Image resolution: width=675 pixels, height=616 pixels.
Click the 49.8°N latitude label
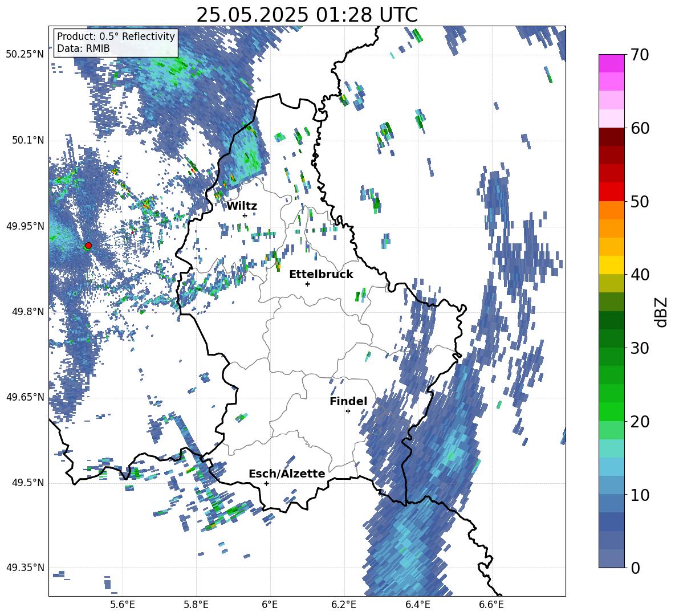click(x=29, y=312)
